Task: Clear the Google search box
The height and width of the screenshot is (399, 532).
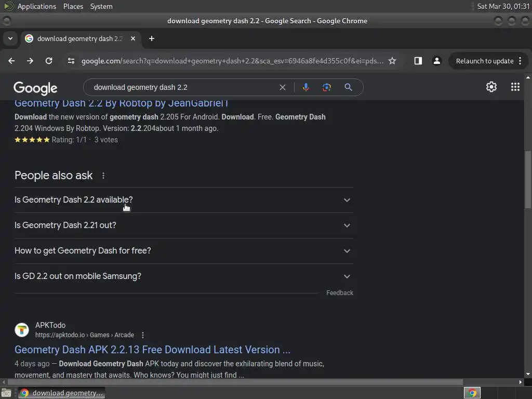Action: pos(282,87)
